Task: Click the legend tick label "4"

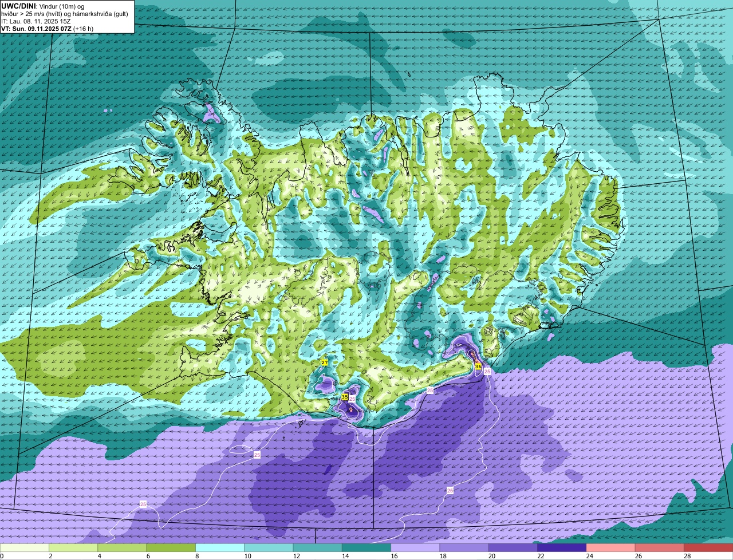Action: click(x=99, y=556)
